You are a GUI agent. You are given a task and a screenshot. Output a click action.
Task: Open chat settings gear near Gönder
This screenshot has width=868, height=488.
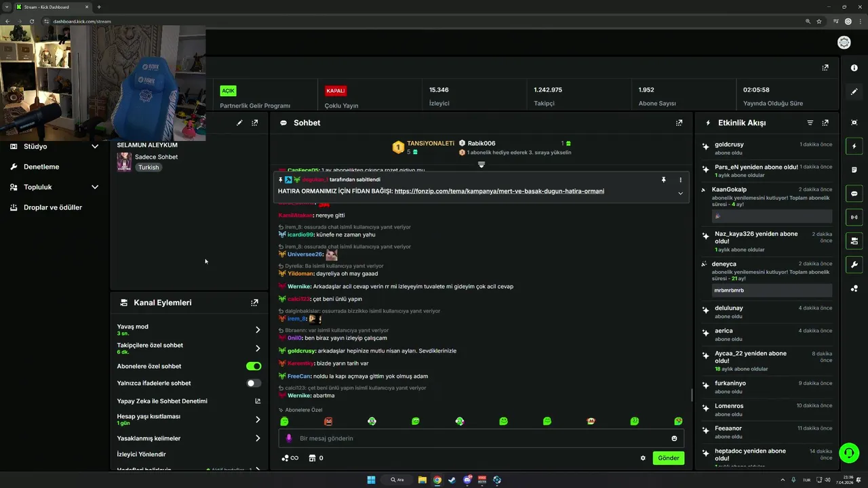click(x=643, y=458)
